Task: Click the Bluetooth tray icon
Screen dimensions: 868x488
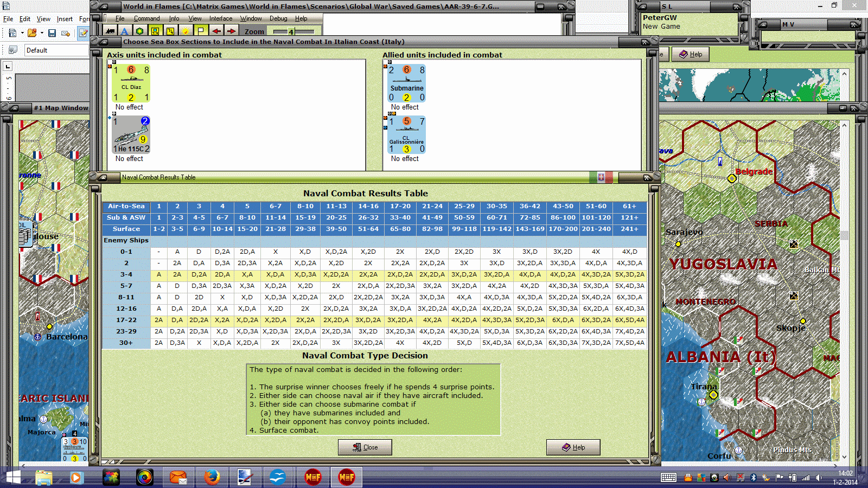Action: [x=753, y=477]
